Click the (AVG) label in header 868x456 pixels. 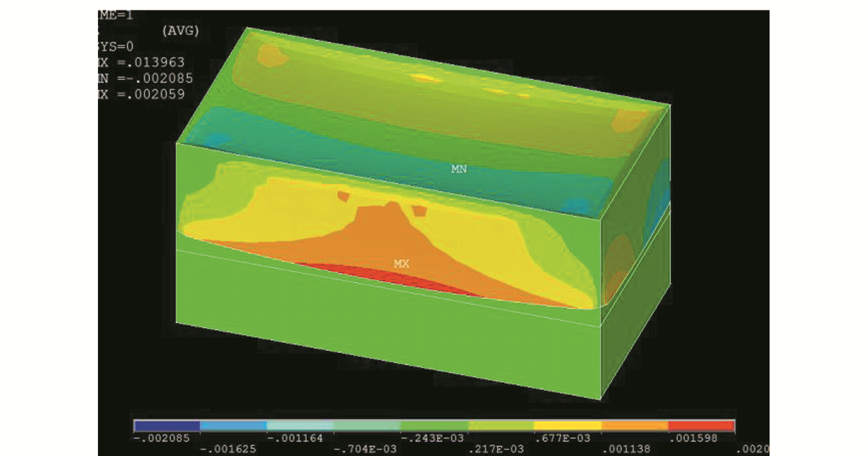(x=180, y=31)
